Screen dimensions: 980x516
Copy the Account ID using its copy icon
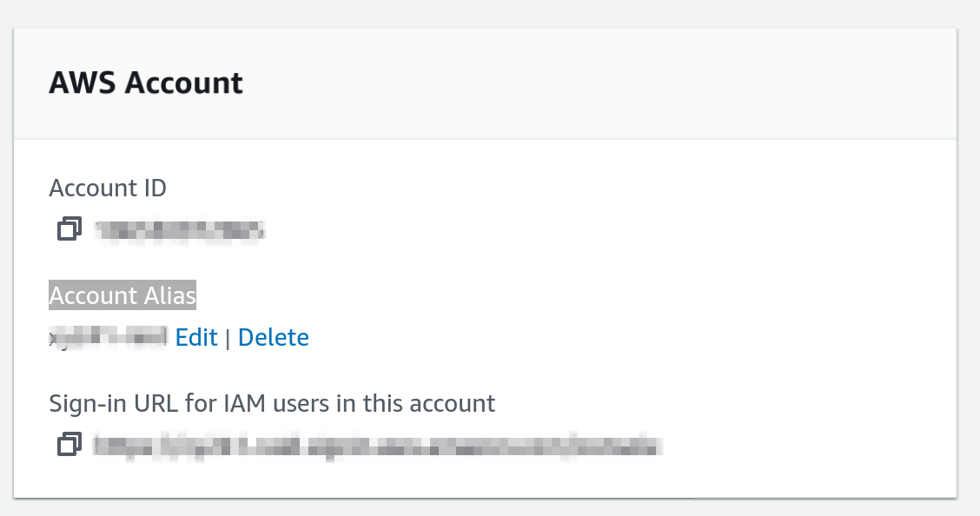(69, 229)
